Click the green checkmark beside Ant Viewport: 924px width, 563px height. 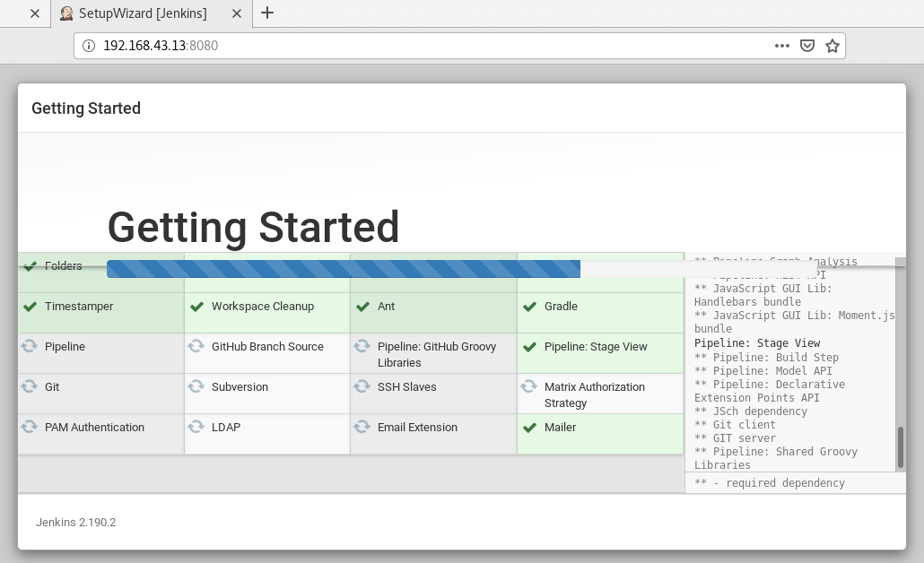363,307
